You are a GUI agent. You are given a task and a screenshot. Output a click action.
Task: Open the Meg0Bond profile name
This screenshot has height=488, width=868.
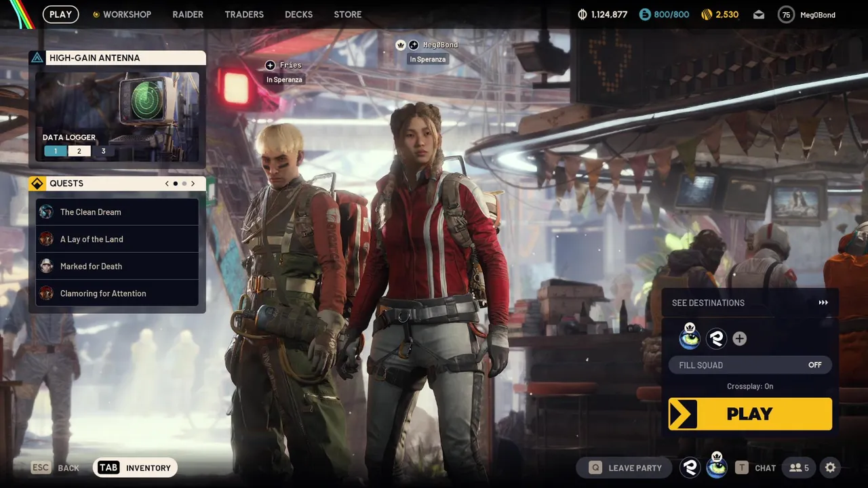[818, 15]
